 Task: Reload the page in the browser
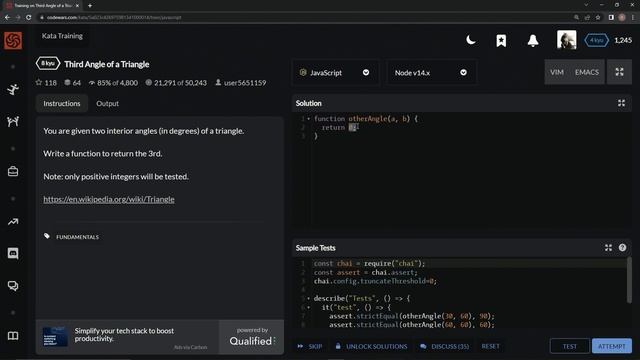coord(29,17)
